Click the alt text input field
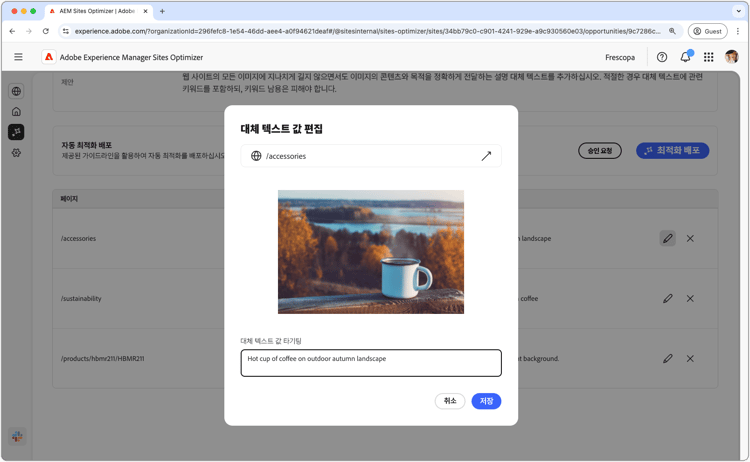750x462 pixels. tap(371, 363)
